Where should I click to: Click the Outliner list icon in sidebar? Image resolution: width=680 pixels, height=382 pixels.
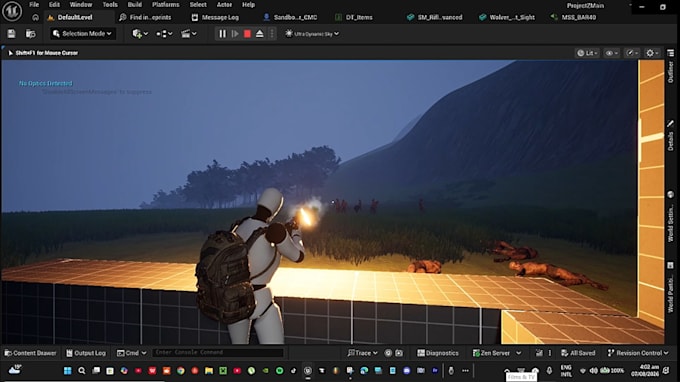coord(670,53)
